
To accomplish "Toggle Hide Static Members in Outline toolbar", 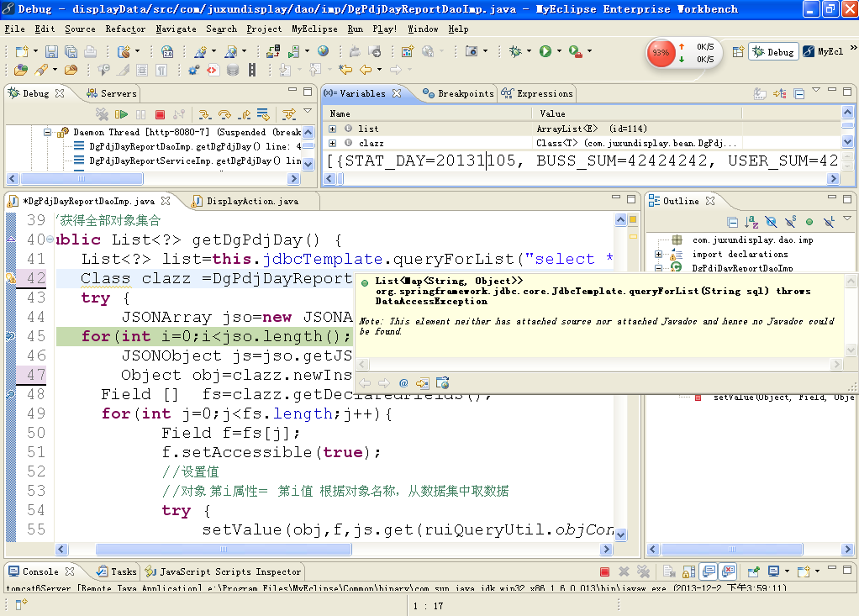I will tap(790, 222).
